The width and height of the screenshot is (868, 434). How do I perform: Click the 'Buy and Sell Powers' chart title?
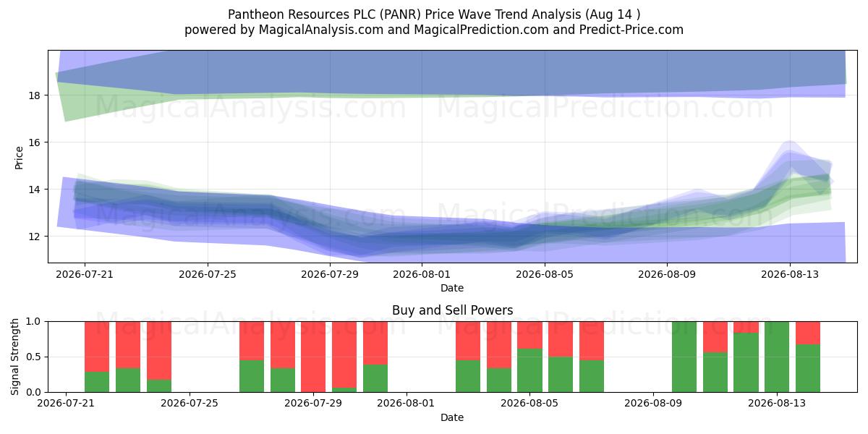[x=452, y=310]
